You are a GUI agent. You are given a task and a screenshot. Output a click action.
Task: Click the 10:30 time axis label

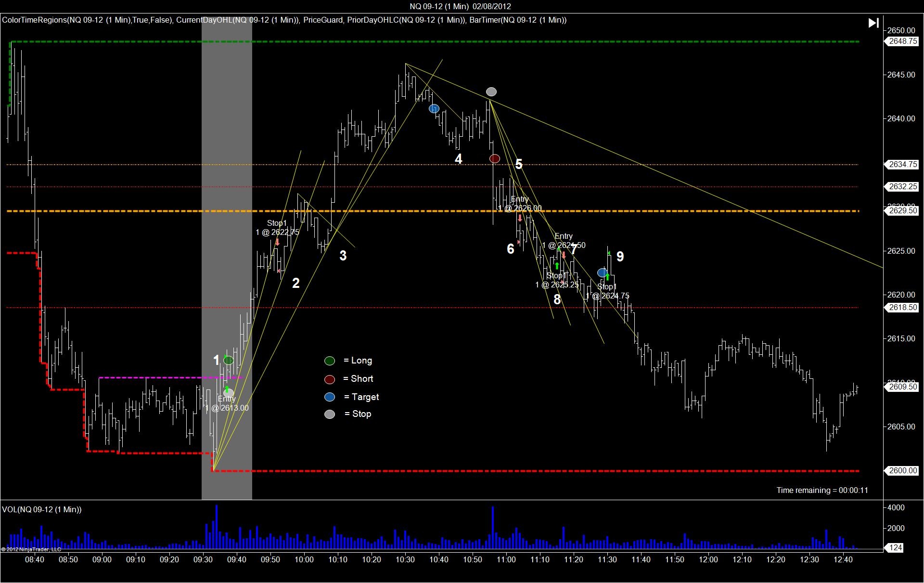click(x=405, y=559)
